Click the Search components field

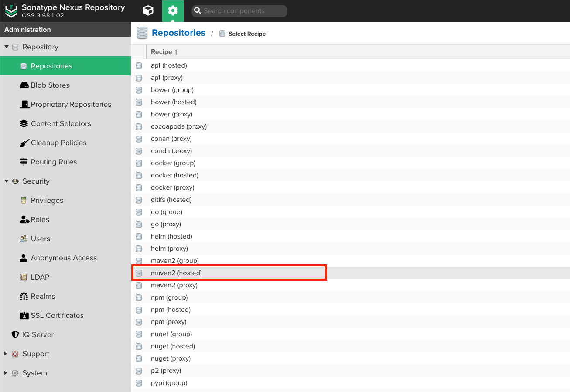239,11
